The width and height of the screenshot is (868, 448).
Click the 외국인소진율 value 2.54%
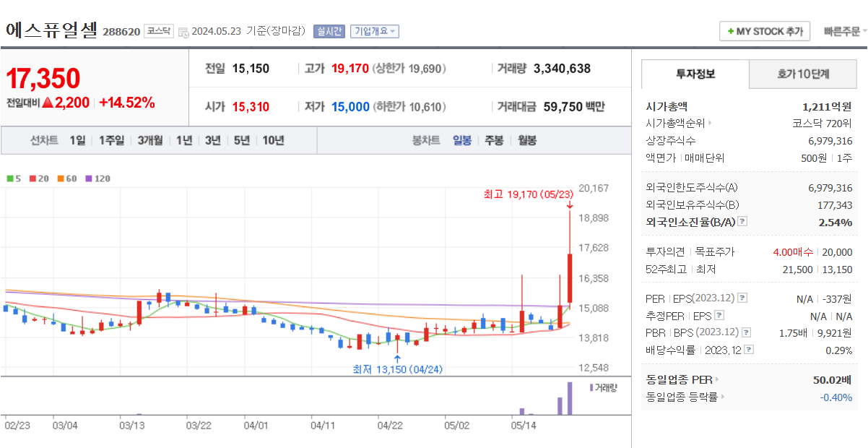pyautogui.click(x=836, y=222)
